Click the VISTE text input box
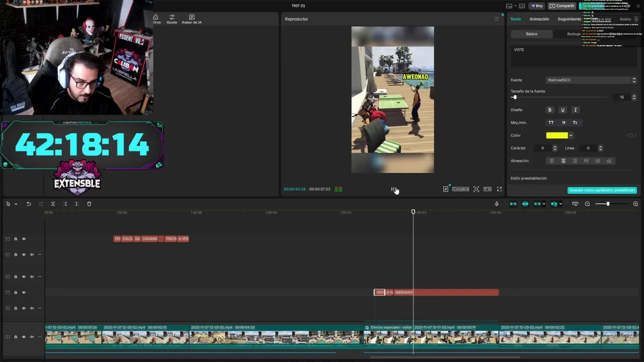Viewport: 644px width, 362px height. pos(574,56)
